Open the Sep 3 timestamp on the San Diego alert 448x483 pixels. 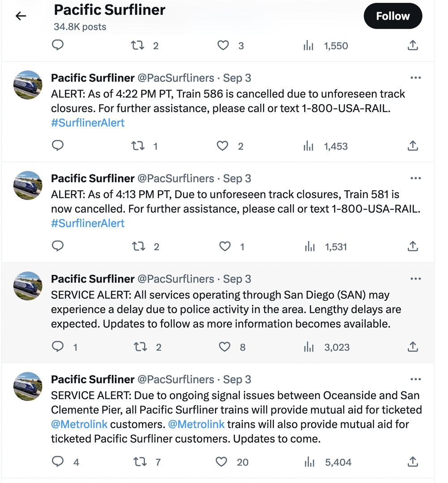point(237,278)
